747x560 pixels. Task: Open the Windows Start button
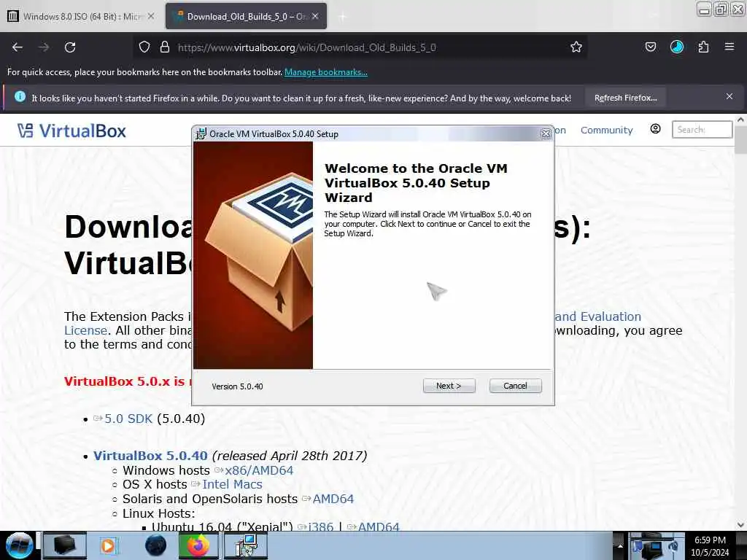(x=19, y=545)
